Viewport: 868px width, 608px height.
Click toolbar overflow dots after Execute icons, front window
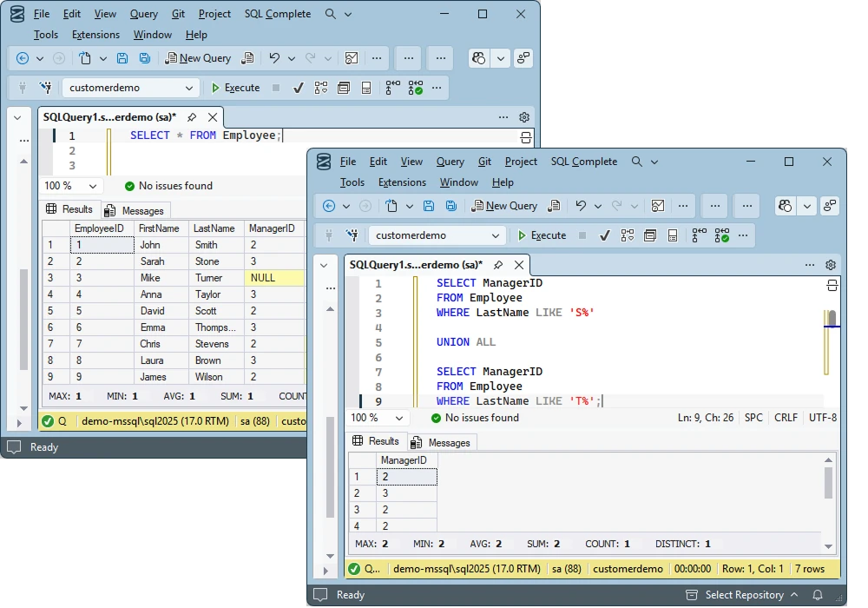(743, 235)
